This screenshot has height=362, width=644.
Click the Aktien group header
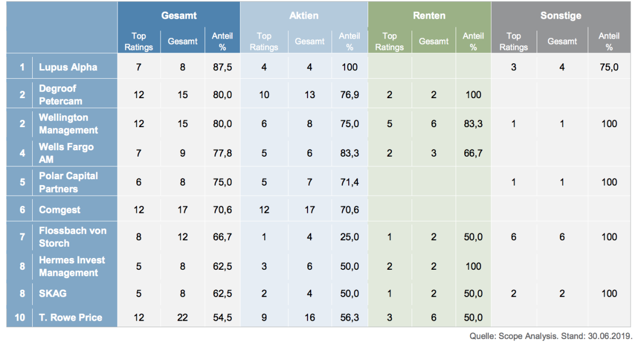pos(304,16)
